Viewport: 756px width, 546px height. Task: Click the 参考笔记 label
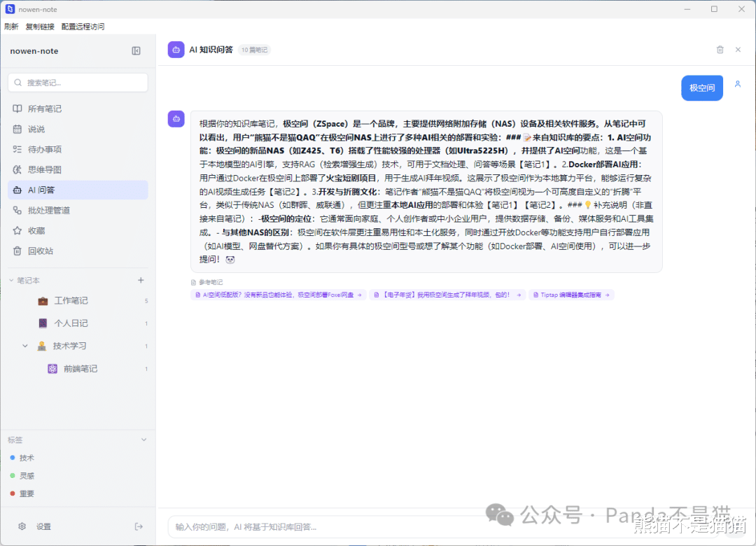coord(211,282)
